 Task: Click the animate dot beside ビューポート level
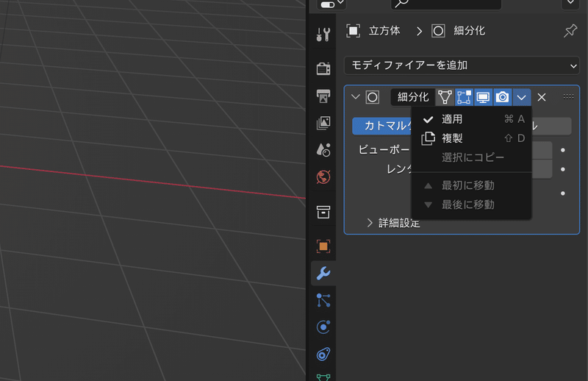562,150
